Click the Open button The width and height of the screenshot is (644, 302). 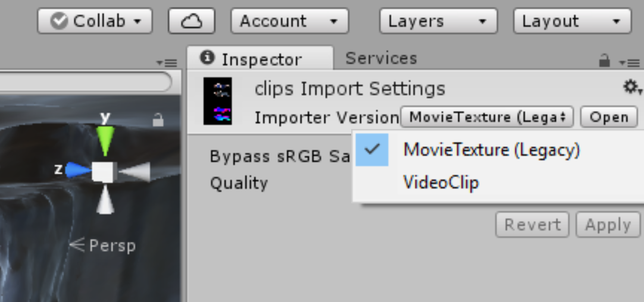608,117
